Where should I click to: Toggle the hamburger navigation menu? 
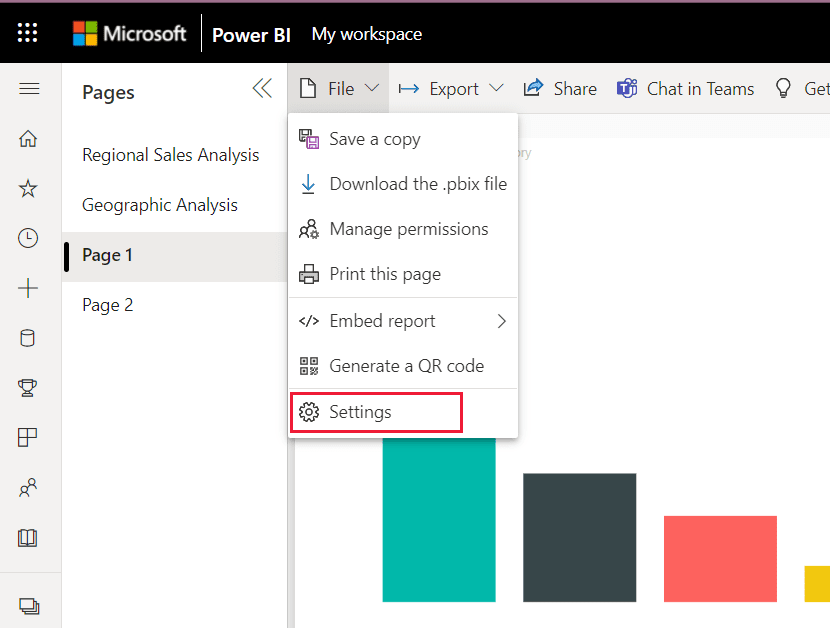point(29,88)
